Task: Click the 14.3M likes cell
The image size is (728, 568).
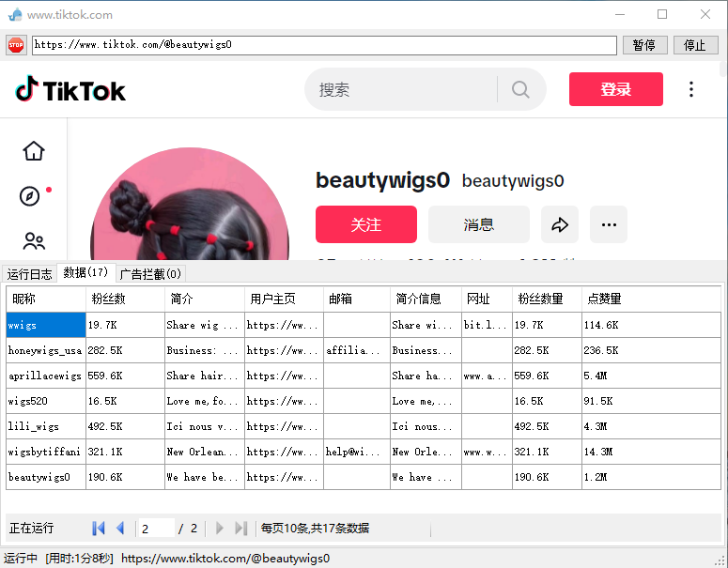Action: [x=651, y=452]
